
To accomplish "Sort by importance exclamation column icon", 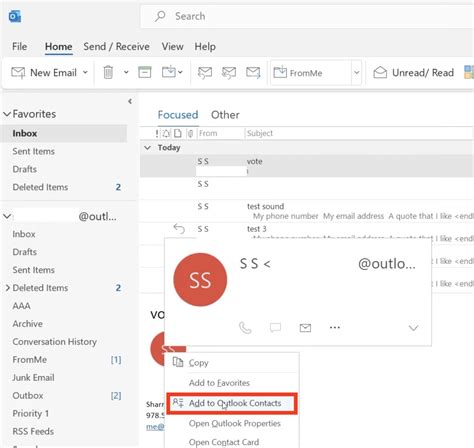I will [157, 133].
